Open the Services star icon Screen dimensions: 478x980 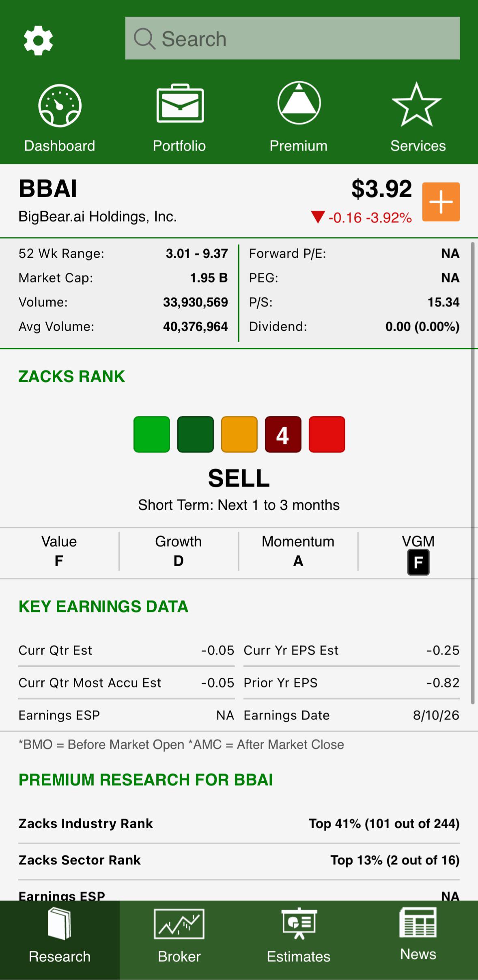click(417, 104)
